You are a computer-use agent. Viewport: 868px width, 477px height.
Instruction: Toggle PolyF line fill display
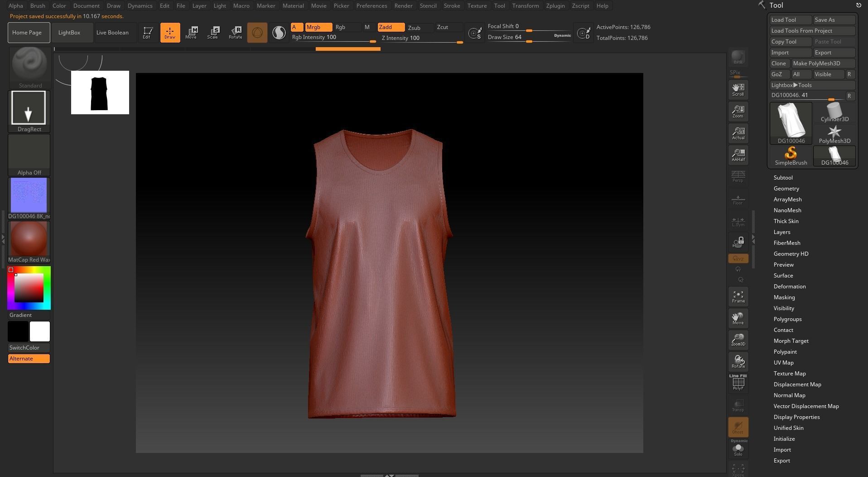click(x=738, y=383)
